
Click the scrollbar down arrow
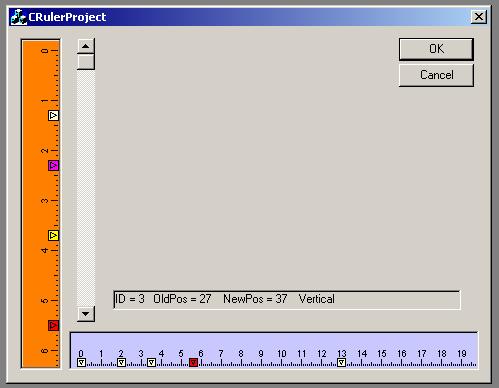86,314
